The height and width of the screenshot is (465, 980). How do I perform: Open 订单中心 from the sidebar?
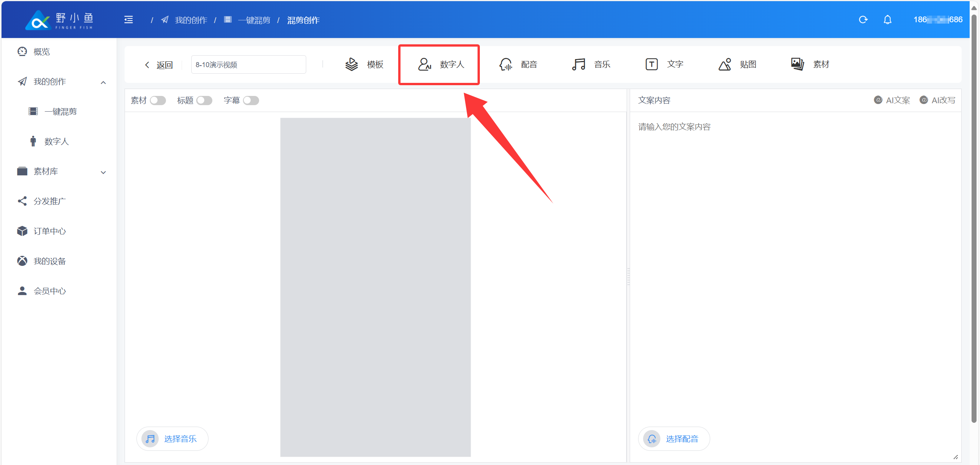49,231
